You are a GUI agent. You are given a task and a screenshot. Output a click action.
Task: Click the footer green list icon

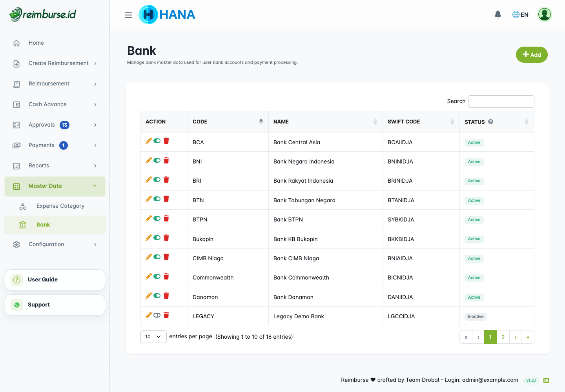click(546, 380)
